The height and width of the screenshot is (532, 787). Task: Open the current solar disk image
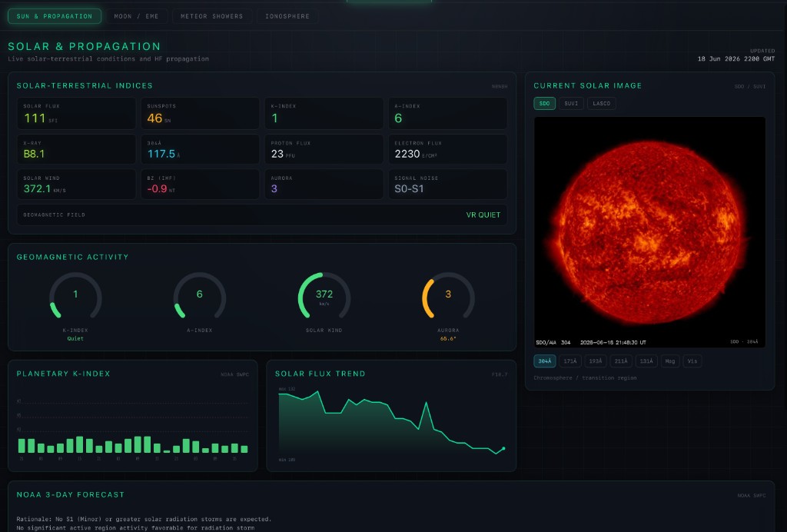point(649,232)
